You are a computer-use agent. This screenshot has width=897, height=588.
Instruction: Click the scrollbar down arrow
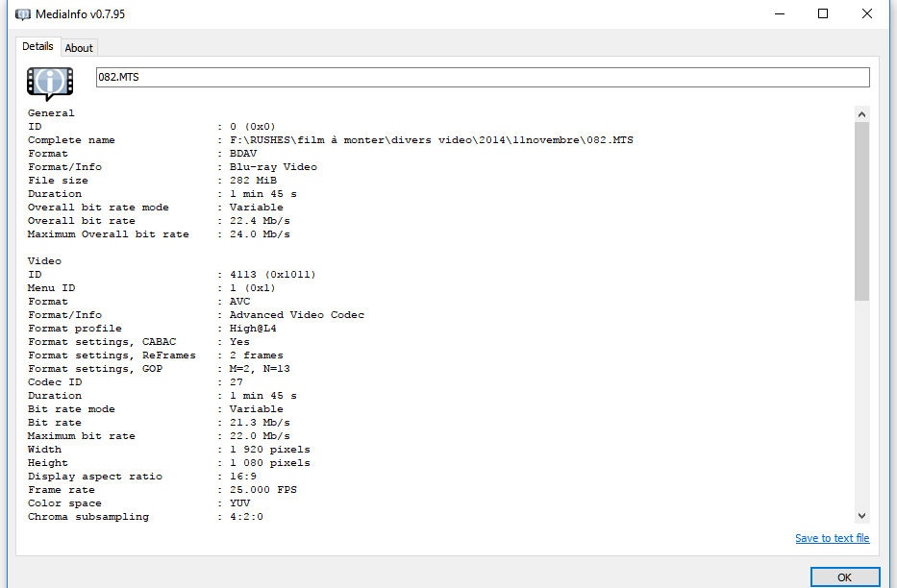click(862, 516)
